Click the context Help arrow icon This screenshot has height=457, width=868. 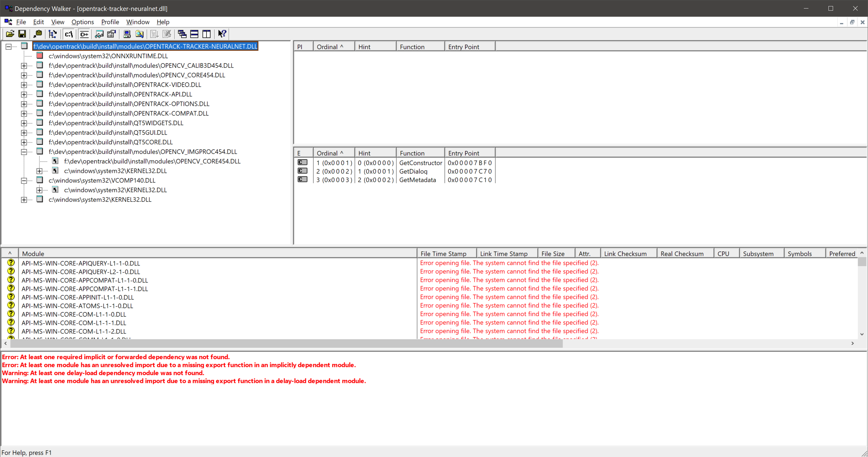[222, 34]
